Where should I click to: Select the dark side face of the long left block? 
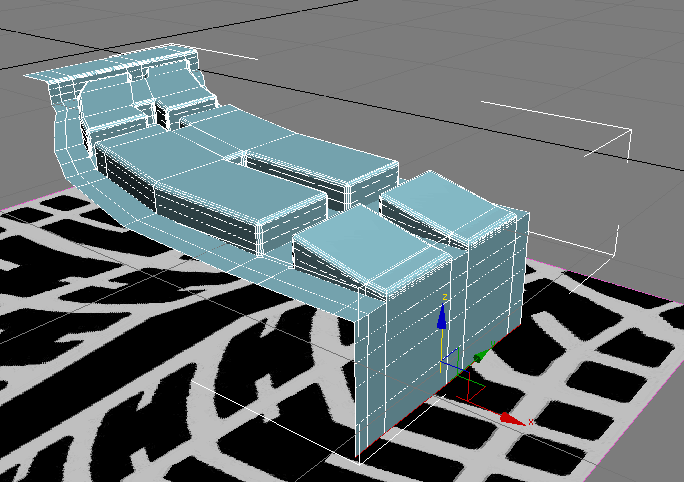click(200, 215)
